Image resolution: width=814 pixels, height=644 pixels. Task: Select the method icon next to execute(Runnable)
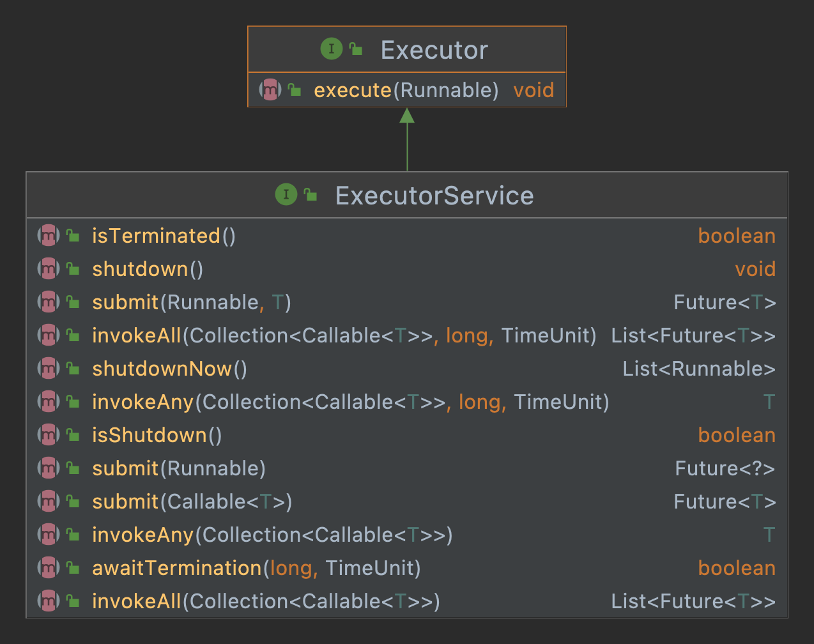[x=270, y=89]
